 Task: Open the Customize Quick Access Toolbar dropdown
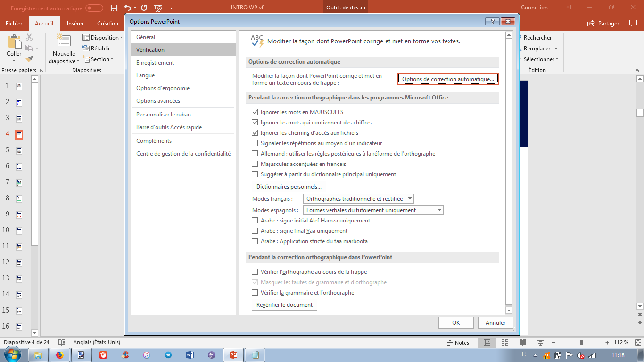click(171, 8)
